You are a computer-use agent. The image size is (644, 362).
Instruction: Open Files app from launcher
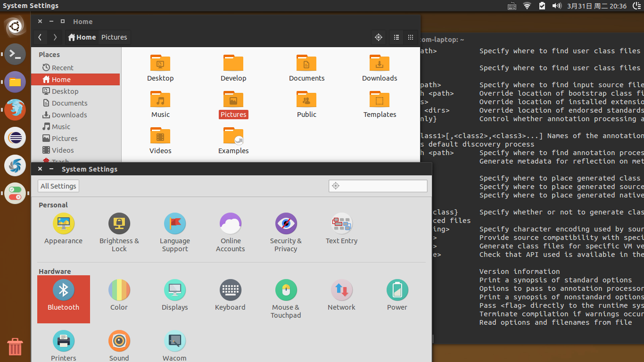click(x=15, y=82)
